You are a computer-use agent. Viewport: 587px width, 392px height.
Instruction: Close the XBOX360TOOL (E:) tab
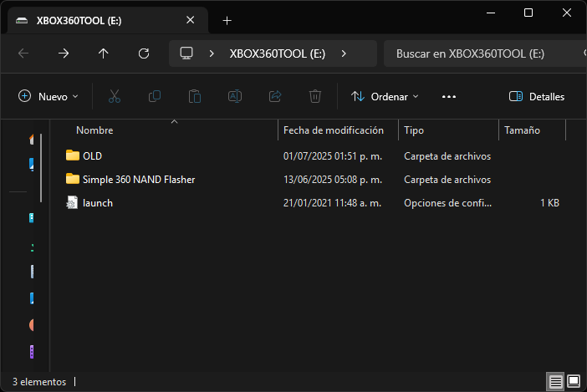tap(190, 20)
